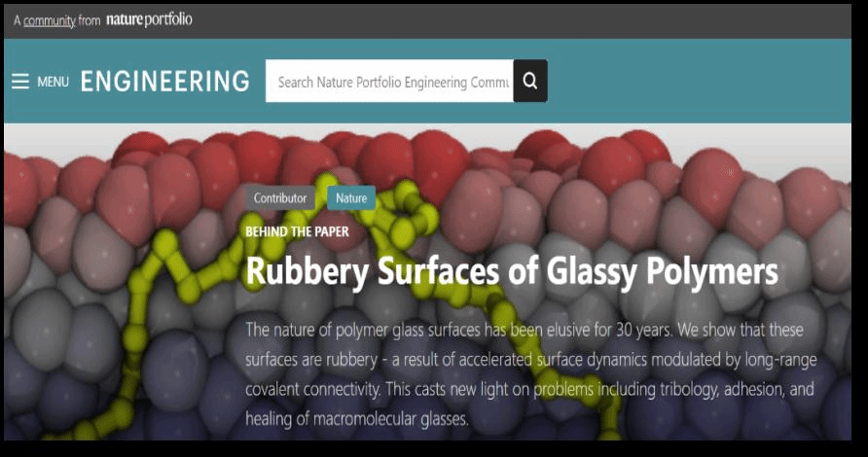868x457 pixels.
Task: Focus the Search Nature Portfolio Engineering field
Action: 389,81
